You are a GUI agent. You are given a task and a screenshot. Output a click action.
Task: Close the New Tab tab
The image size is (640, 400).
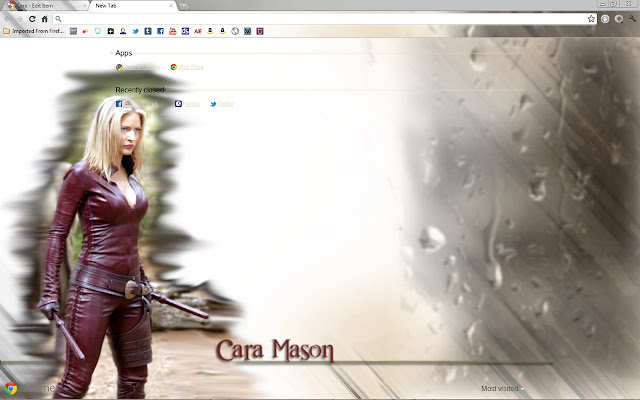(171, 6)
